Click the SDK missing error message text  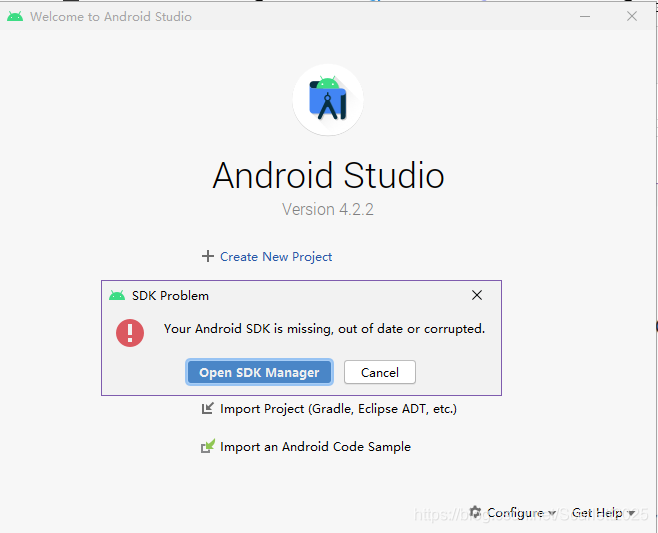click(324, 329)
